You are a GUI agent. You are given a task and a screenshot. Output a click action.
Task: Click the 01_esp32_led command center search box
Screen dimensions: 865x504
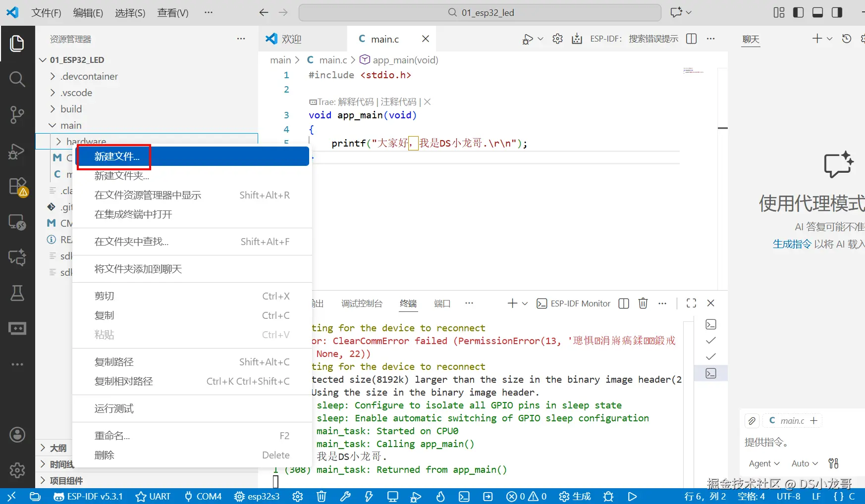[x=480, y=12]
